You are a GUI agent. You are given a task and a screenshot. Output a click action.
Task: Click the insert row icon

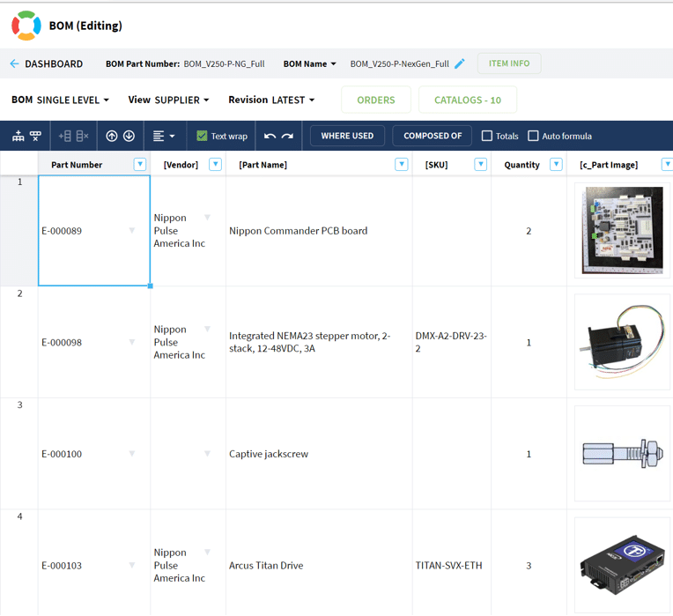click(65, 136)
